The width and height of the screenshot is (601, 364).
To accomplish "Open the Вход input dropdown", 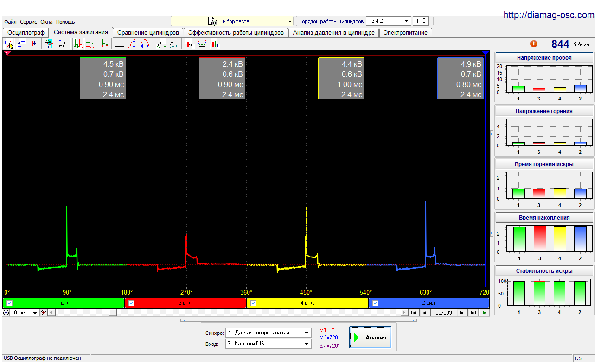I will [x=268, y=344].
